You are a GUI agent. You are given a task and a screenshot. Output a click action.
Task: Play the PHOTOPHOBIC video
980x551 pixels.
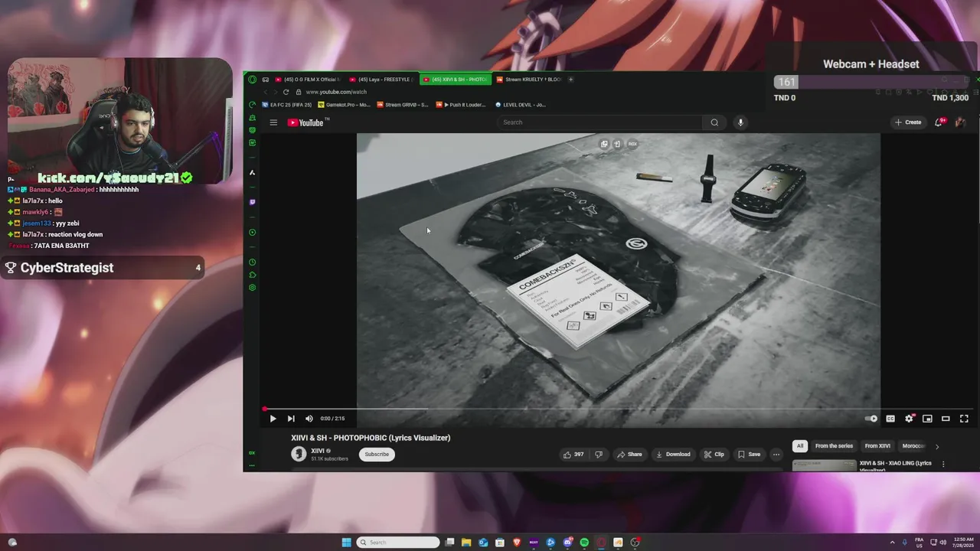[x=273, y=419]
